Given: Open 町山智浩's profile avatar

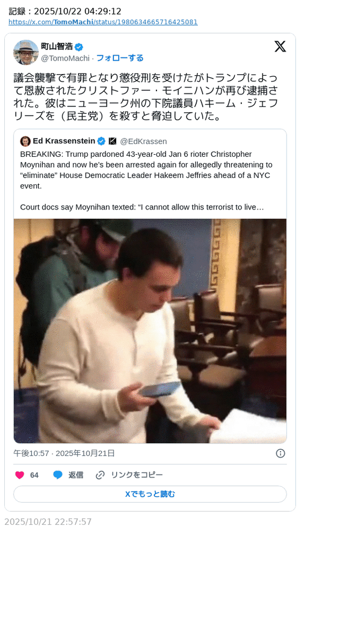Looking at the screenshot, I should tap(26, 52).
